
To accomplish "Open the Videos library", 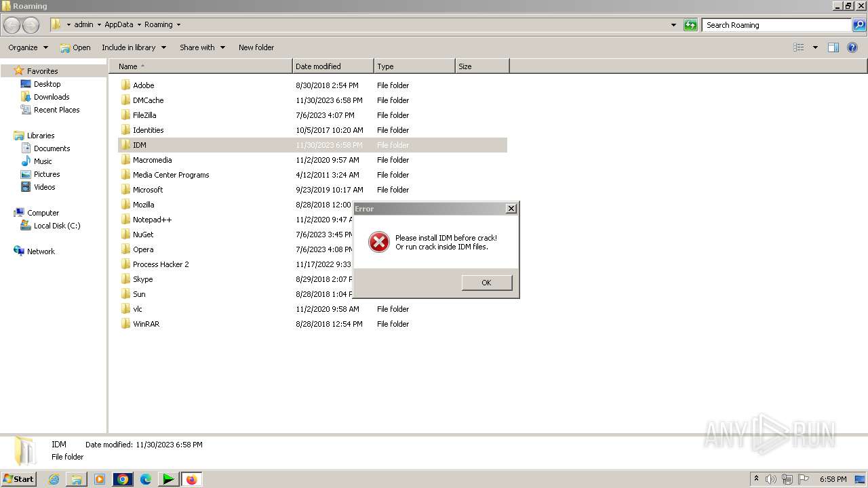I will [44, 187].
